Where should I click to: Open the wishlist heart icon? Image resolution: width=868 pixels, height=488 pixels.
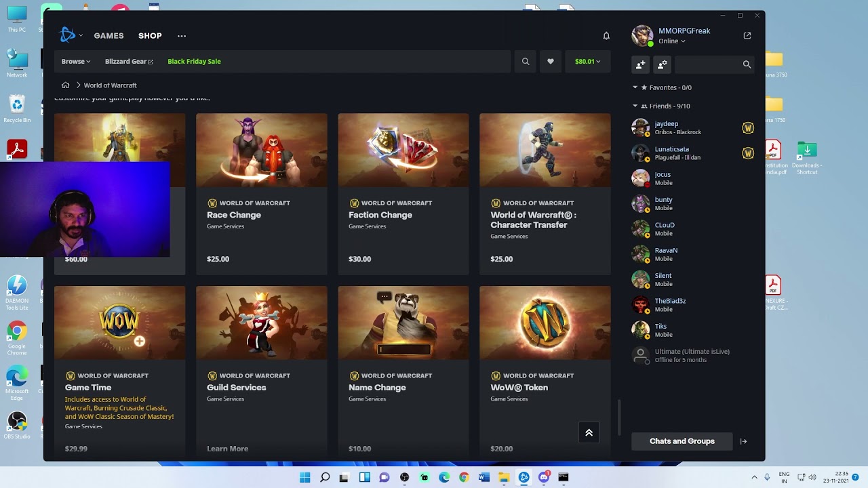[551, 61]
